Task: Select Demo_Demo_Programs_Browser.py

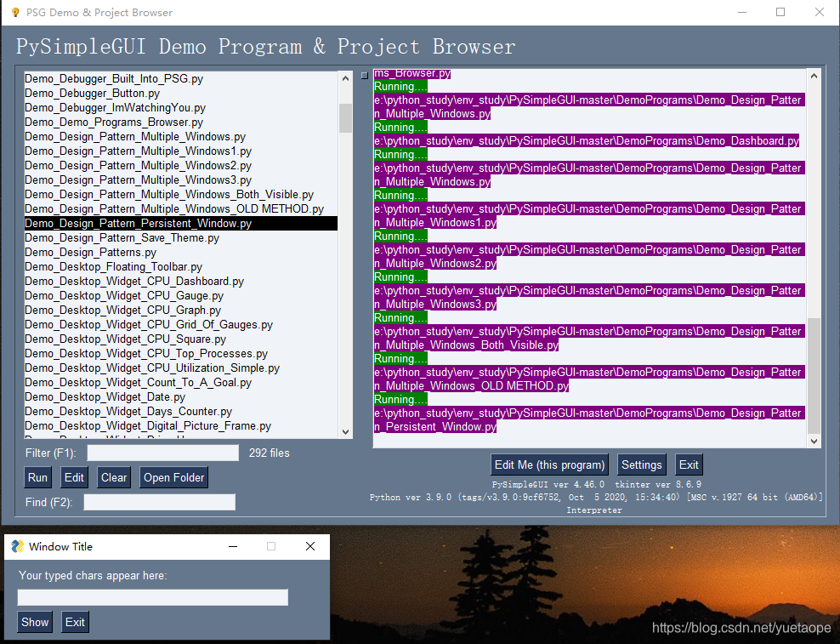Action: pyautogui.click(x=181, y=123)
